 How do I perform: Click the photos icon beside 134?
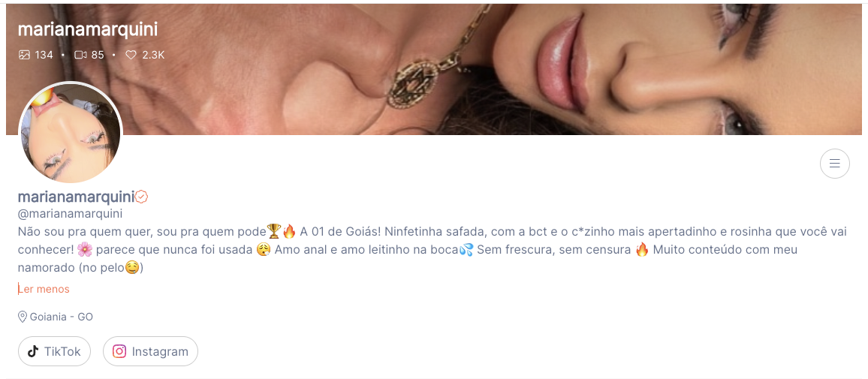click(24, 55)
